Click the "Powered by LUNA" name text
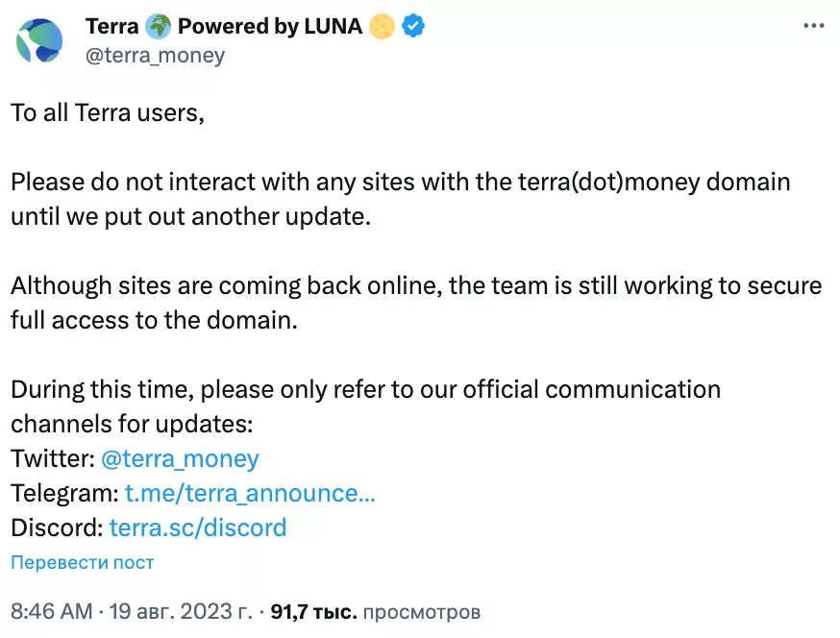Screen dimensions: 840x638 (x=270, y=27)
